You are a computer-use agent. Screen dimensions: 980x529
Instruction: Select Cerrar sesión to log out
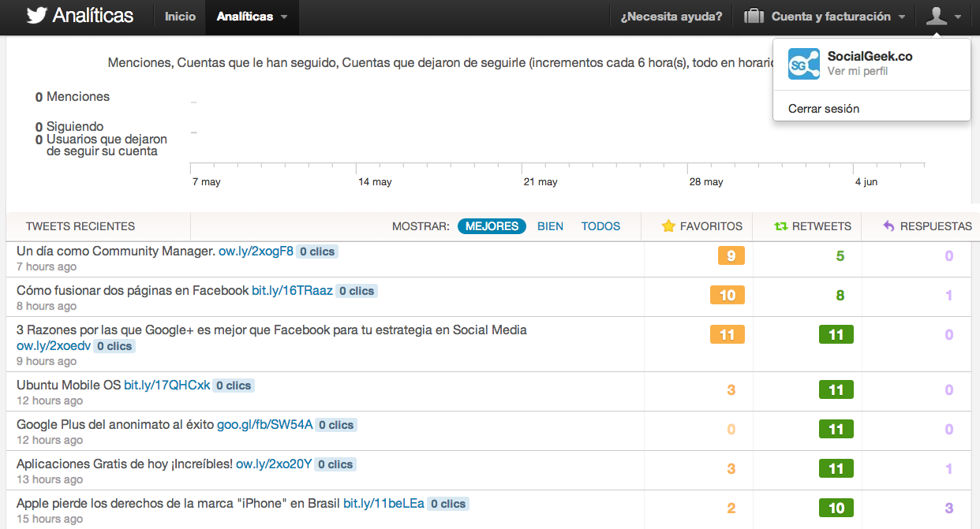[824, 109]
